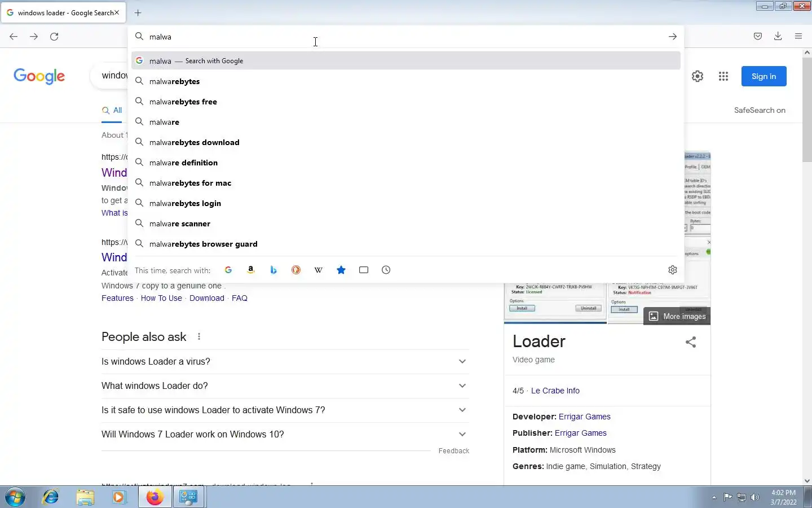Close the 'windows loader - Google Search' tab
This screenshot has height=508, width=812.
click(x=117, y=12)
